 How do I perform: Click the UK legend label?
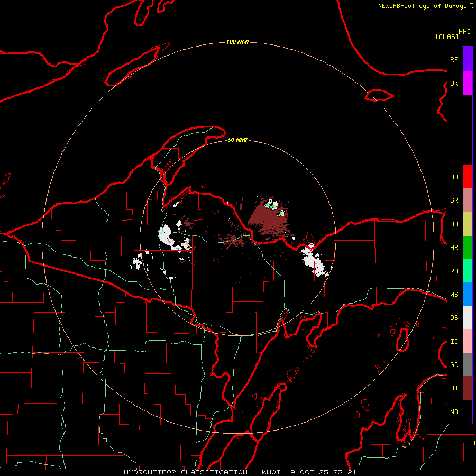pyautogui.click(x=454, y=83)
